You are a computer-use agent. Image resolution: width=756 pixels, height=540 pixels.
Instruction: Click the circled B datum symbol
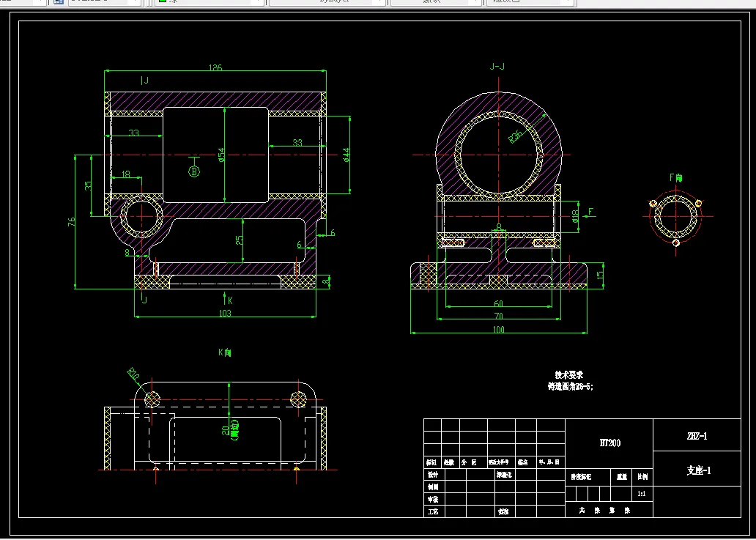tap(194, 171)
